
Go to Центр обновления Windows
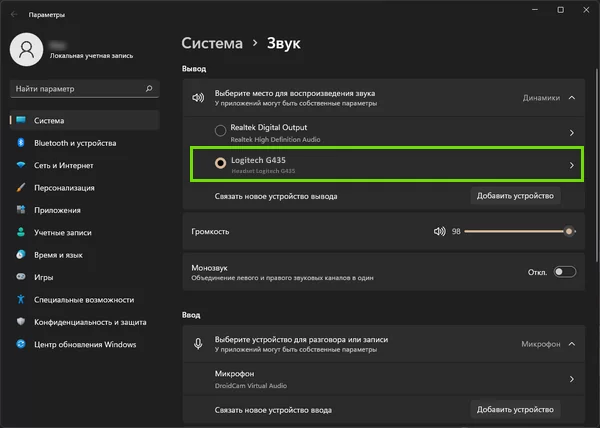point(84,345)
